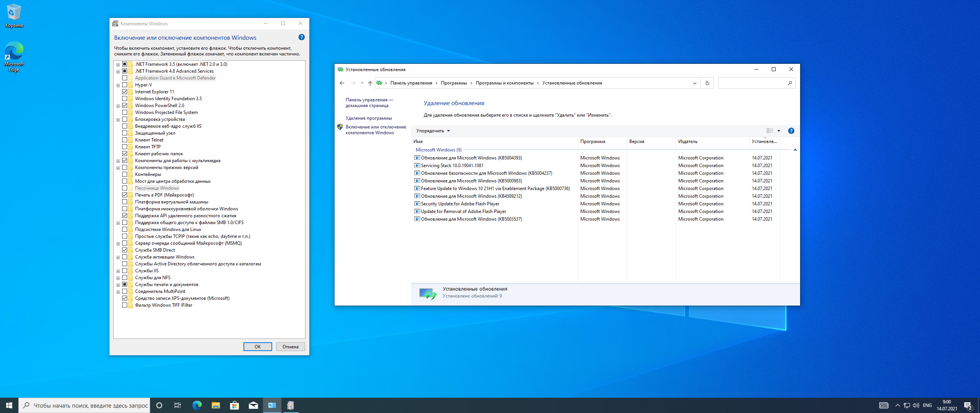
Task: Open Панель управления домашняя страница link
Action: click(x=369, y=102)
